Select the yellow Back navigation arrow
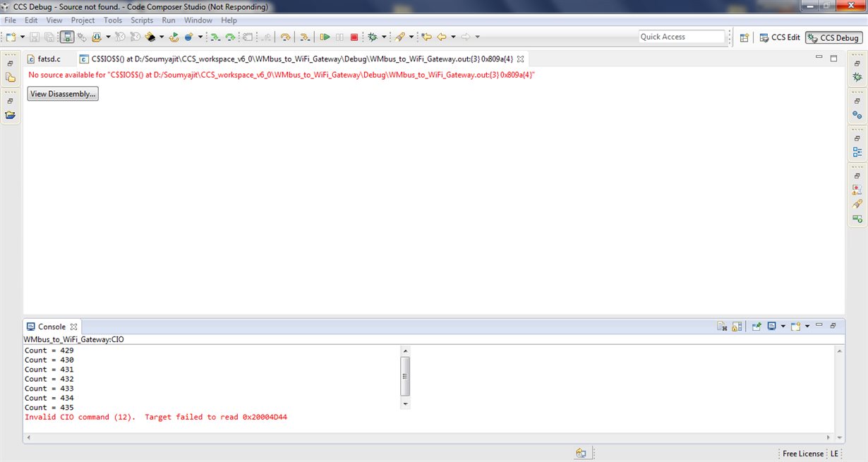 coord(441,37)
